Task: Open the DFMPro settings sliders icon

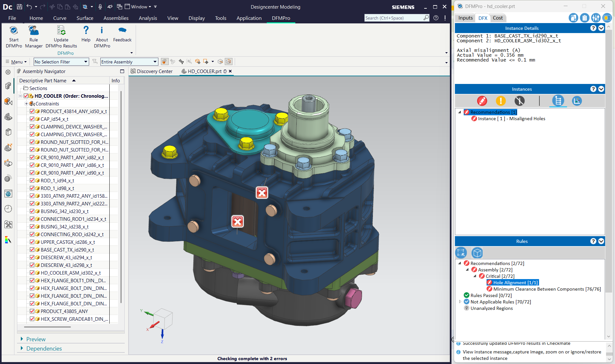Action: [596, 18]
